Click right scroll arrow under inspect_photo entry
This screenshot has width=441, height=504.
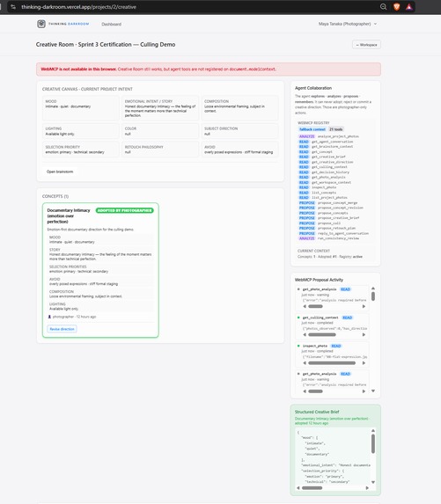click(x=364, y=363)
